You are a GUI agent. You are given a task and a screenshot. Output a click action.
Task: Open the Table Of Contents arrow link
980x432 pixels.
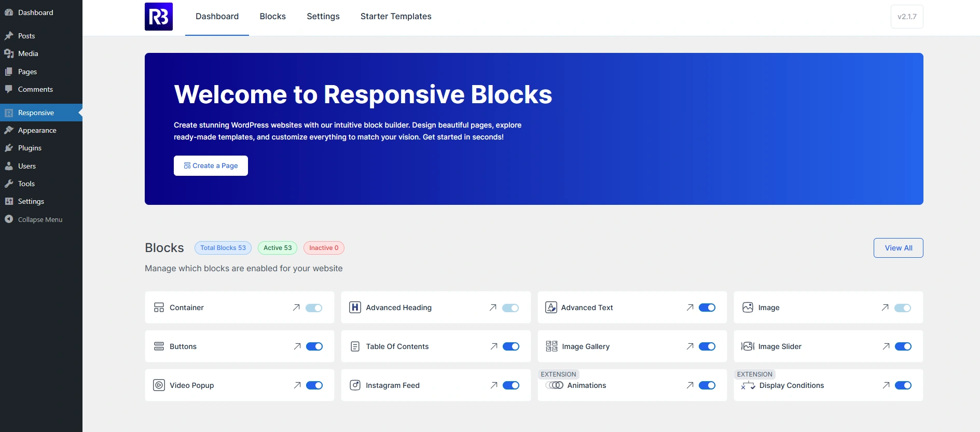pos(494,346)
